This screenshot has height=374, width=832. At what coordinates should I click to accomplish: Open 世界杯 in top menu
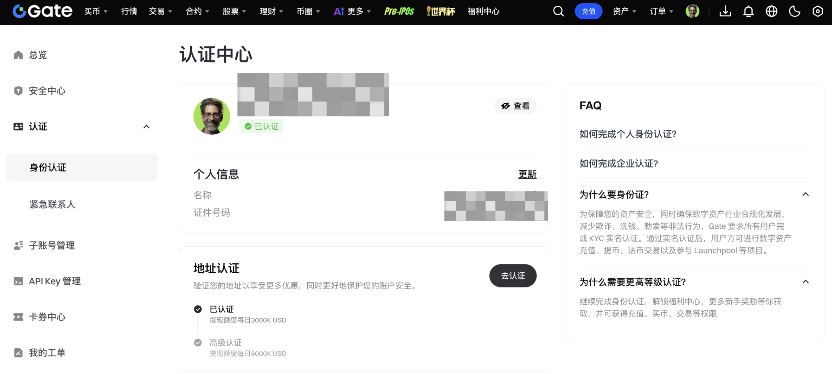pyautogui.click(x=440, y=11)
